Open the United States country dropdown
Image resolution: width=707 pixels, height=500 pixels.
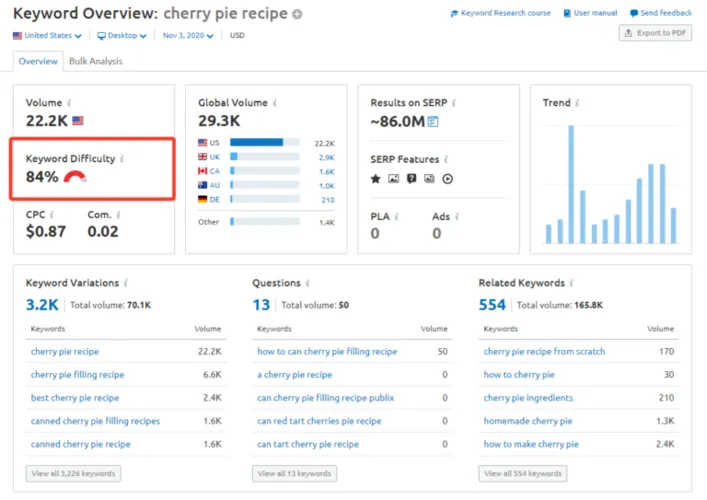click(47, 36)
